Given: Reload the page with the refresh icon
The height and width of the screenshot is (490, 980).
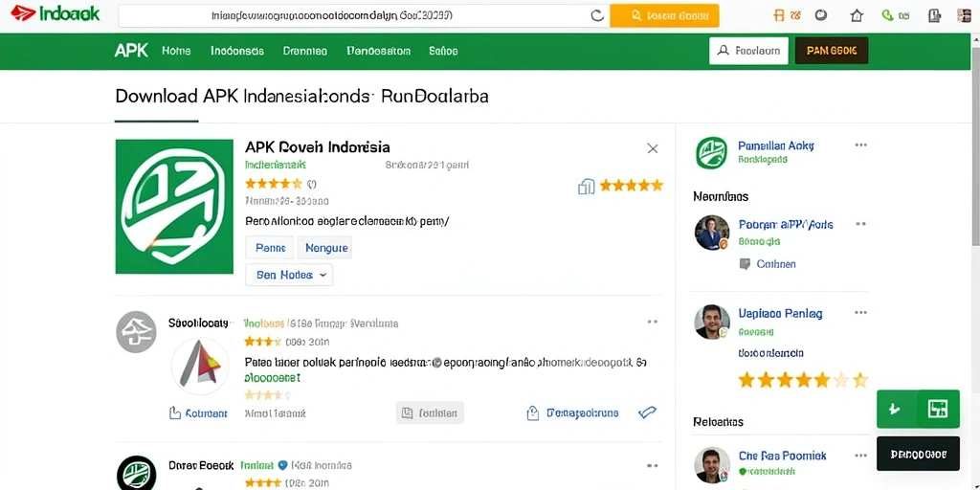Looking at the screenshot, I should tap(597, 16).
